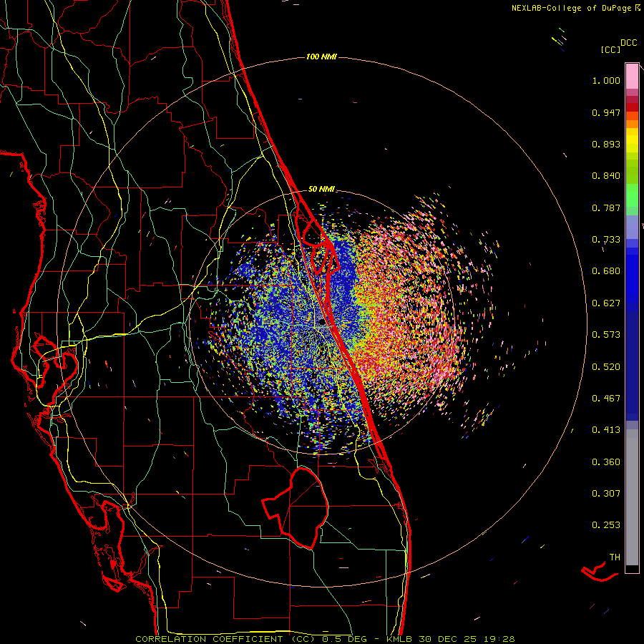The height and width of the screenshot is (644, 644).
Task: Click the 0.360 scale value
Action: (x=606, y=462)
